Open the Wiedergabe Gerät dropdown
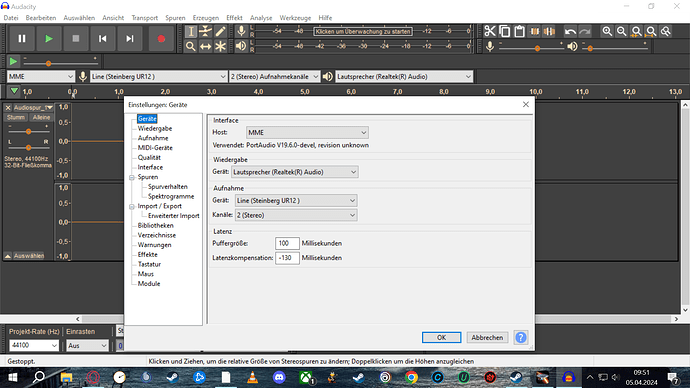The width and height of the screenshot is (690, 388). [x=295, y=172]
